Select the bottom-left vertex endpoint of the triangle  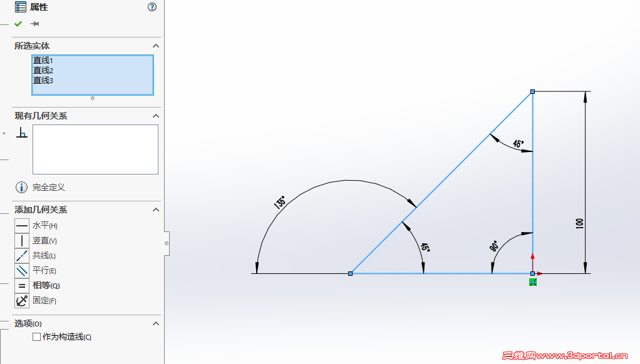[x=350, y=273]
